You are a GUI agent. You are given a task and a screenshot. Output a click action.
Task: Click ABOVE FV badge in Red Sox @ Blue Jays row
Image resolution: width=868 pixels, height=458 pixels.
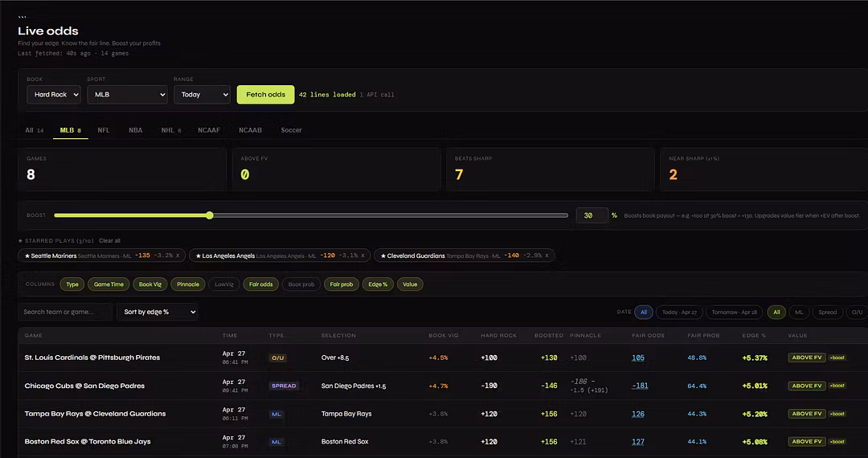pyautogui.click(x=807, y=441)
